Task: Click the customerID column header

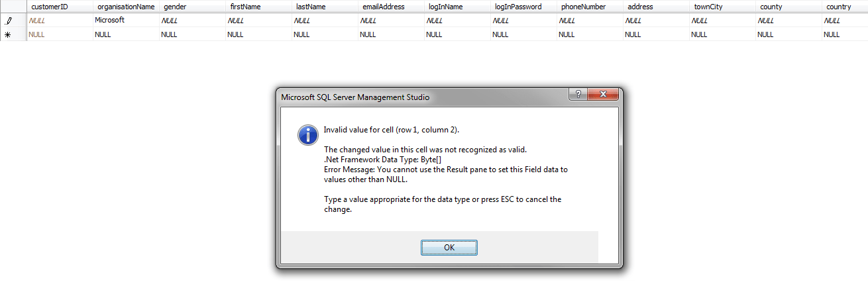Action: [50, 7]
